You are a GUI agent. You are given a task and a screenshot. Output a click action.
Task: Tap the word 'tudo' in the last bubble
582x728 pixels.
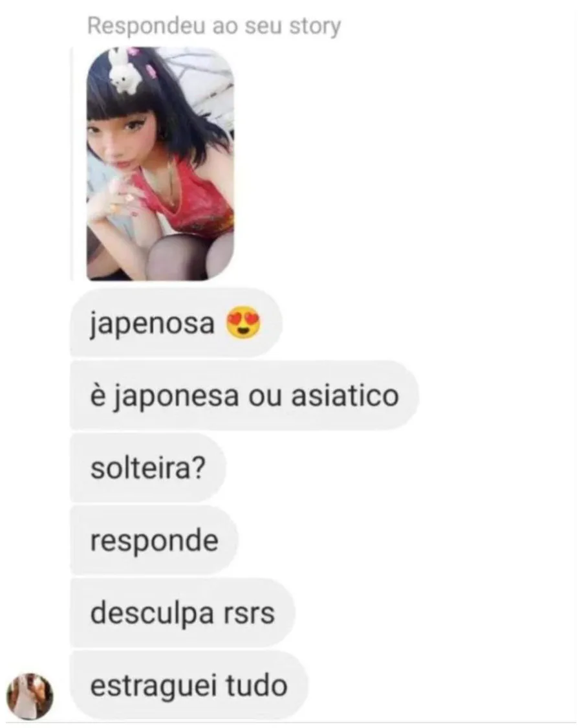[x=256, y=685]
